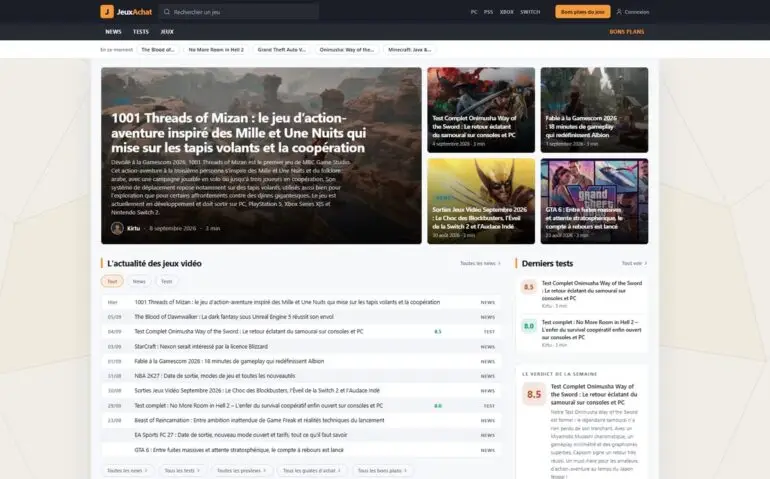The image size is (770, 479).
Task: Click the search magnifier icon
Action: tap(167, 12)
